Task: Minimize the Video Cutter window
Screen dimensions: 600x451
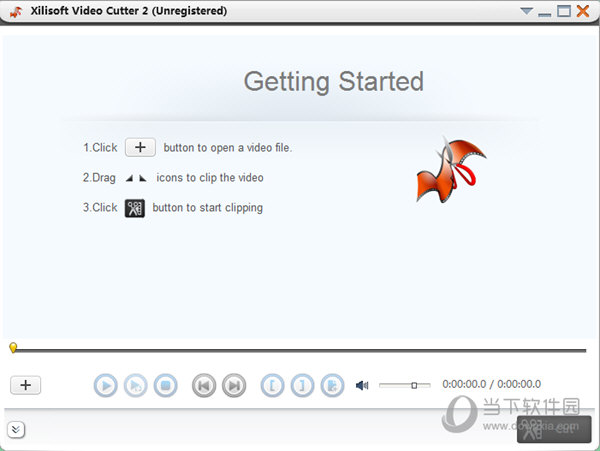Action: (x=545, y=14)
